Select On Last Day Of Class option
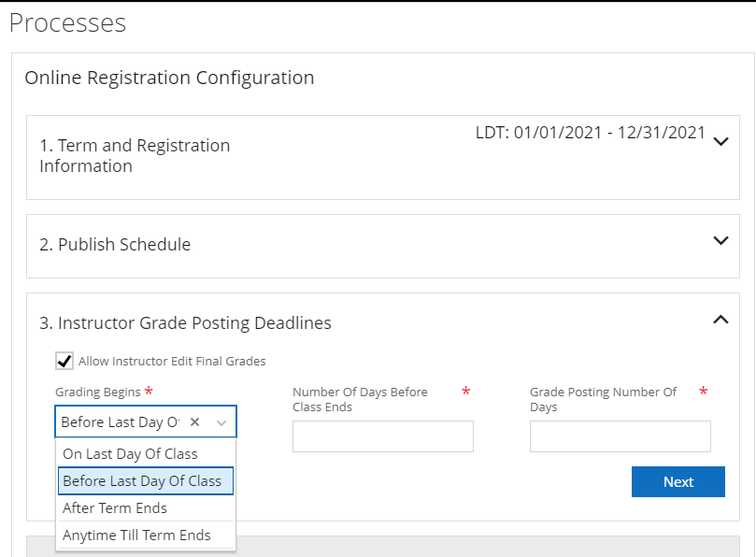Viewport: 756px width, 557px height. [130, 454]
